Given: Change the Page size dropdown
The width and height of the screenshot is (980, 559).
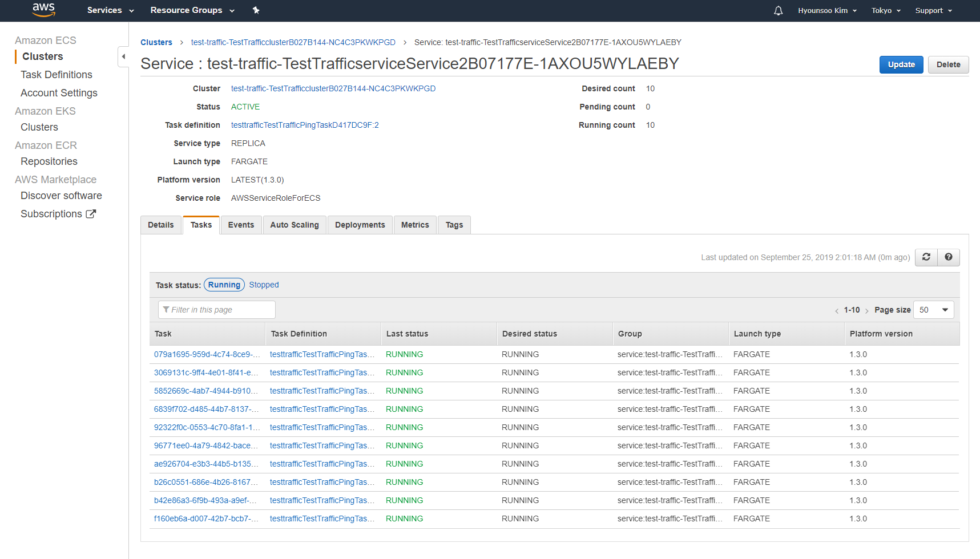Looking at the screenshot, I should (934, 310).
